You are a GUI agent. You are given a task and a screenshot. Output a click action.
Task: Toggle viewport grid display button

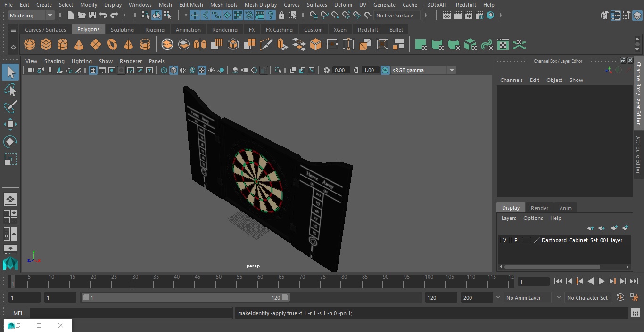tap(93, 70)
